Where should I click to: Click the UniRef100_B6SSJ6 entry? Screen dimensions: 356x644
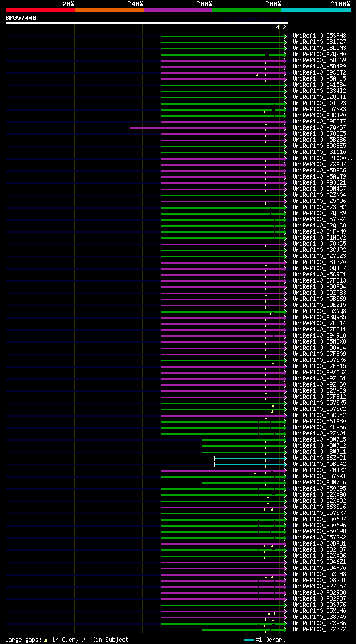319,507
